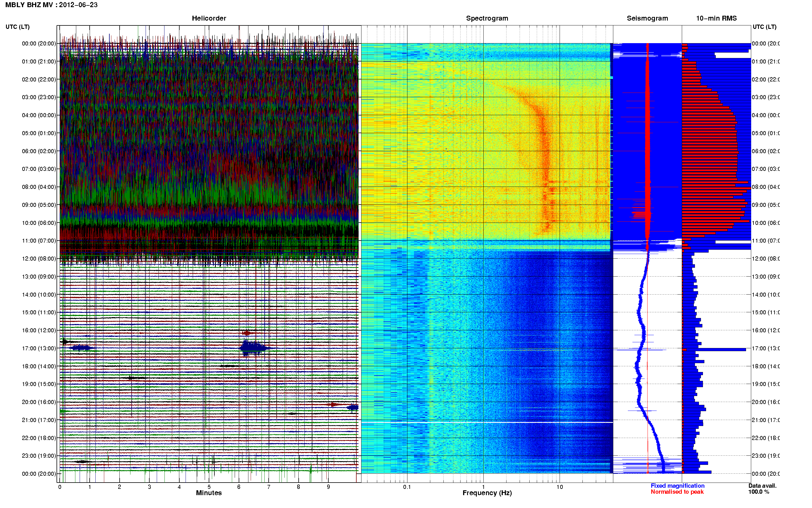Click tick label 9 on the Minutes axis

coord(328,487)
